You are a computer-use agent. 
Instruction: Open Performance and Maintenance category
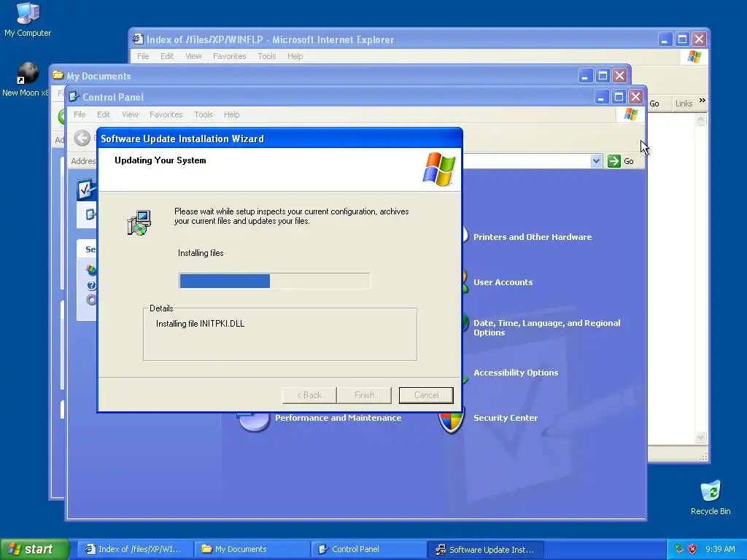338,418
